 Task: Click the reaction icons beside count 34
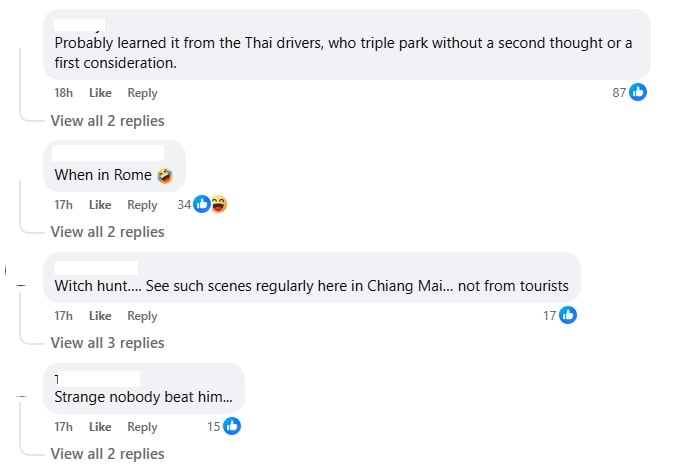click(209, 204)
